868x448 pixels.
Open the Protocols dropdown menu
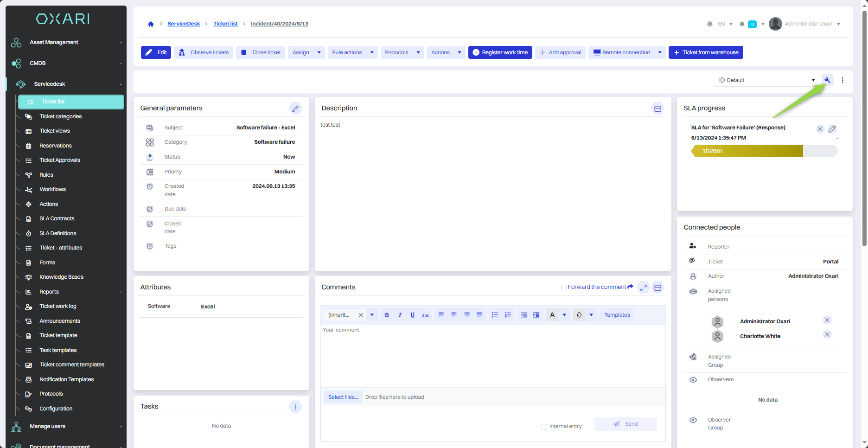[x=402, y=52]
